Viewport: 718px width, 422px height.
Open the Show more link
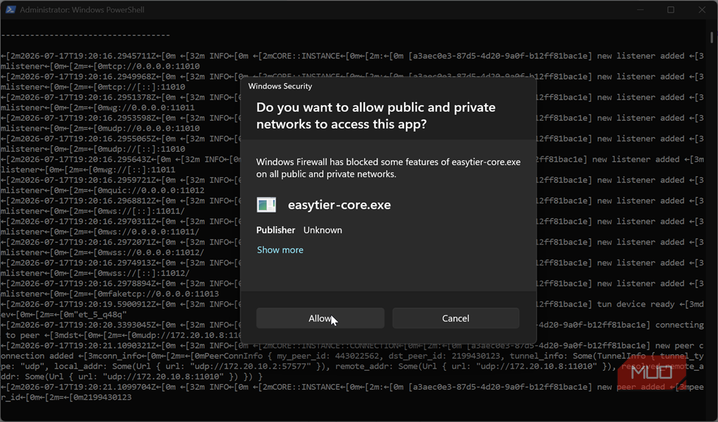280,250
